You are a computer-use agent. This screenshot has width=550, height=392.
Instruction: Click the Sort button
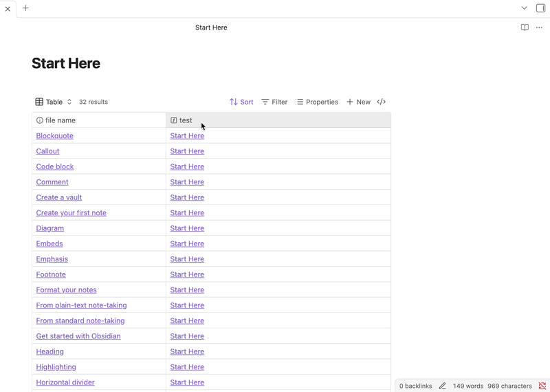click(241, 102)
